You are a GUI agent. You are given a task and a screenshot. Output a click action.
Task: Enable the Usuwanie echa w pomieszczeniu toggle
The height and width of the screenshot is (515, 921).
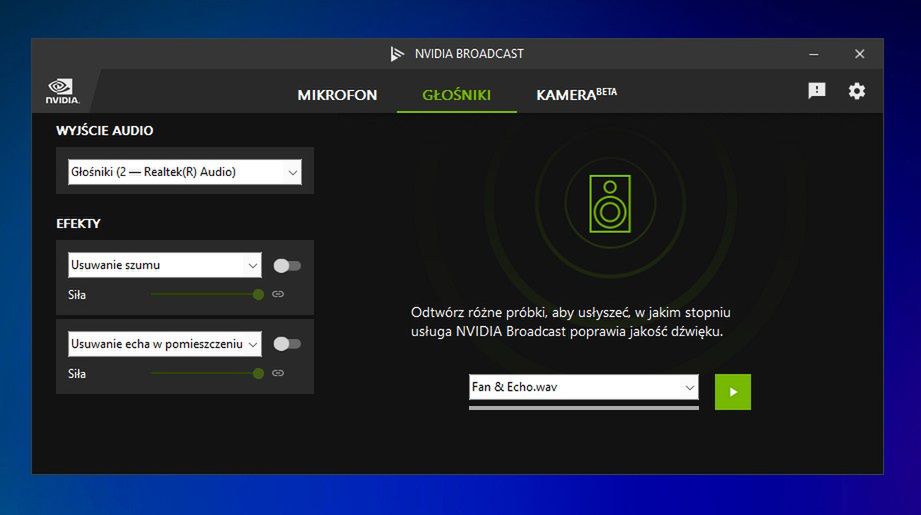[287, 344]
